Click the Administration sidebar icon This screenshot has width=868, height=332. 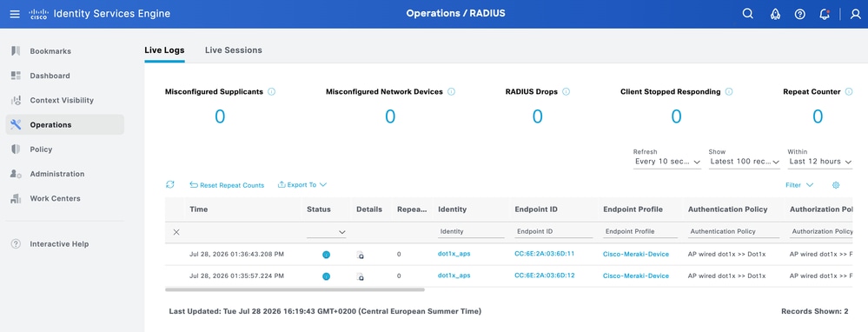(16, 174)
